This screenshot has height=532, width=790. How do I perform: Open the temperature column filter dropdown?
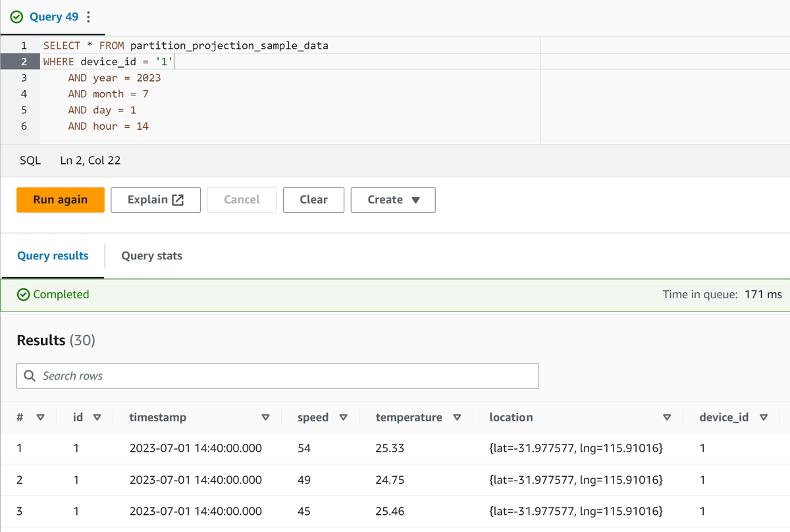(x=456, y=417)
